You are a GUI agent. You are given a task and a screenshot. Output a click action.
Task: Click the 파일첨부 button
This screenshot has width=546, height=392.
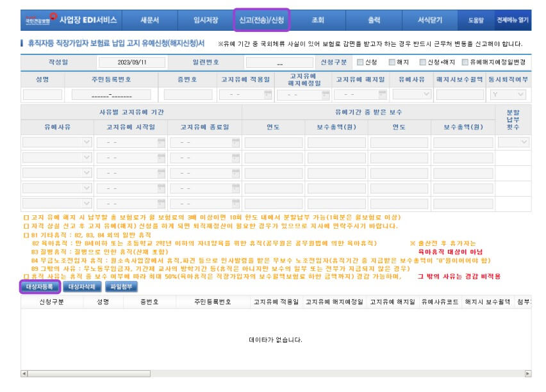click(120, 286)
